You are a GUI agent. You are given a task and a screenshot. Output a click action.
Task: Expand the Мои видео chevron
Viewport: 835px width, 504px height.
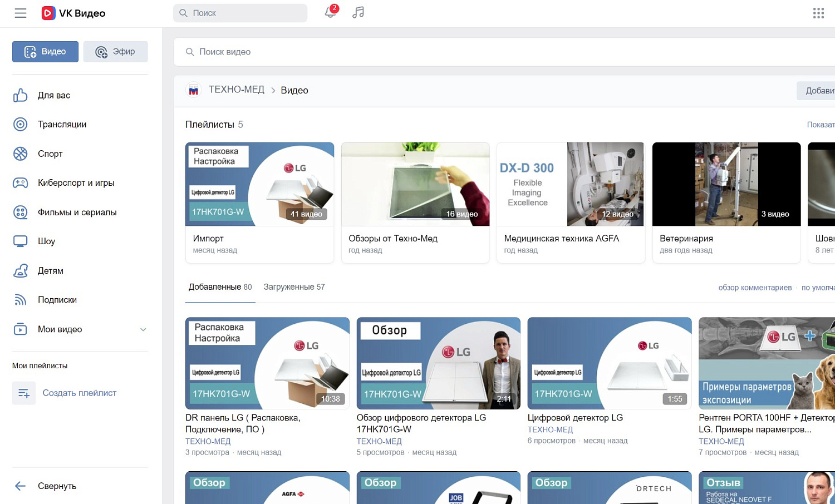click(x=143, y=329)
